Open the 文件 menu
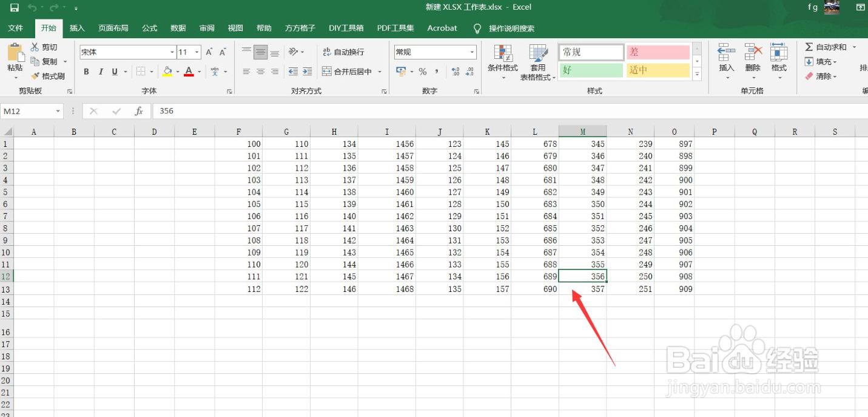This screenshot has height=417, width=868. [x=16, y=28]
